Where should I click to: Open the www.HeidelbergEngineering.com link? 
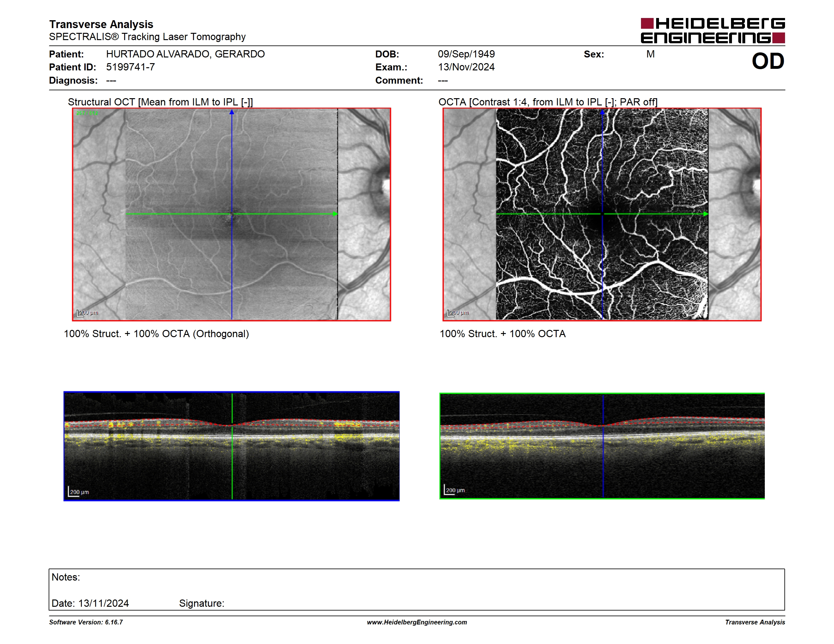pyautogui.click(x=417, y=622)
